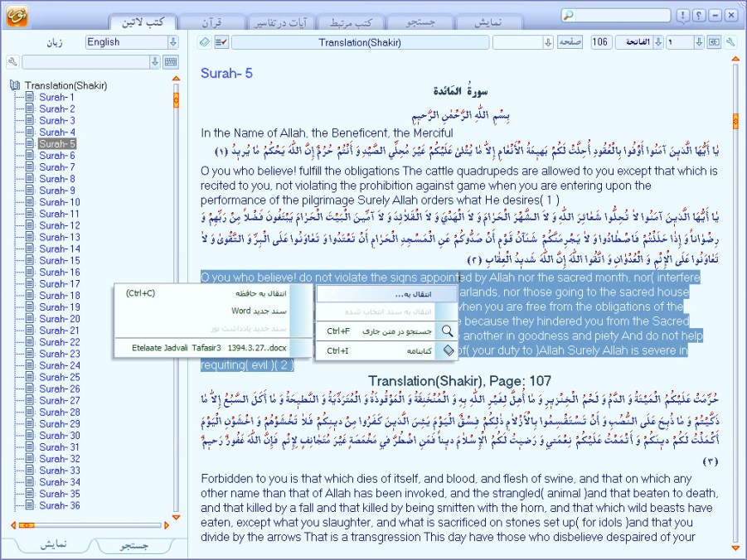Click the document icon beside Surah- 1
Image resolution: width=747 pixels, height=560 pixels.
(30, 97)
